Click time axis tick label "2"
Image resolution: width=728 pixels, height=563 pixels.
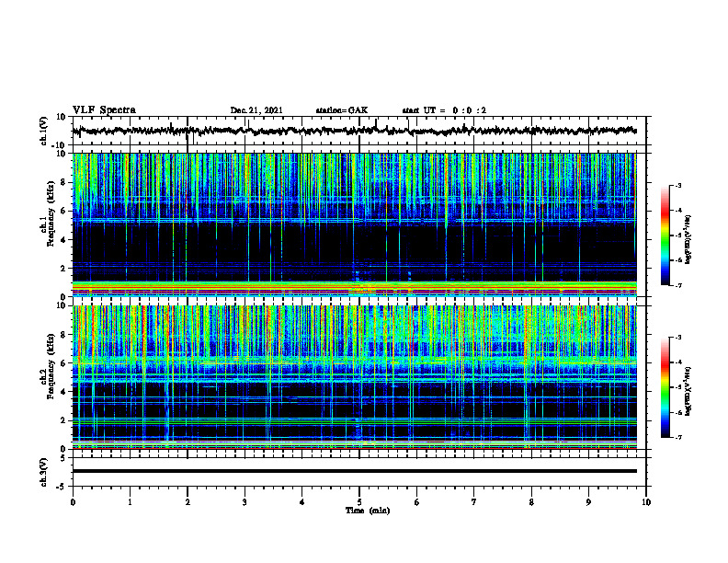pos(188,502)
